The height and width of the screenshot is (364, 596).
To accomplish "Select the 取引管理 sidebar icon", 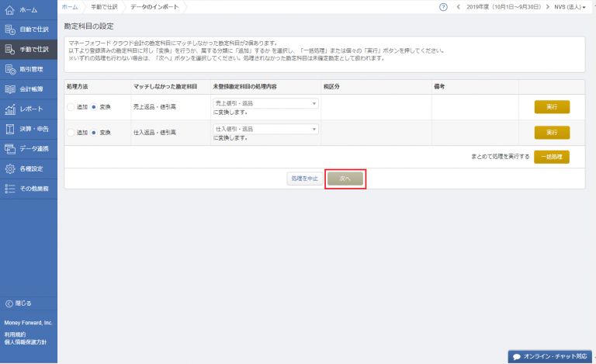I will (x=10, y=70).
